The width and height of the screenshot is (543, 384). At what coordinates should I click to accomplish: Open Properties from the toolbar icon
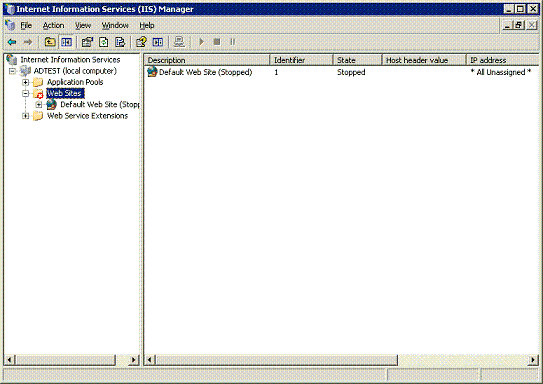[x=87, y=42]
